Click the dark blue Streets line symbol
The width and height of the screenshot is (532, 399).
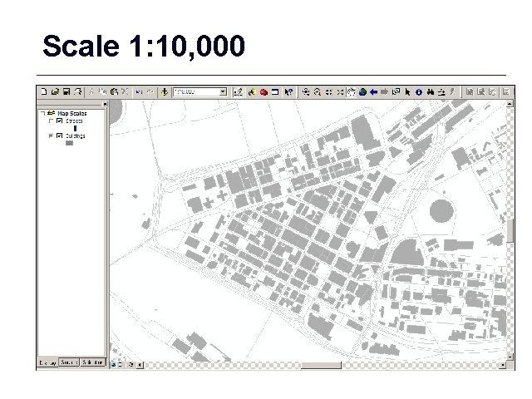[75, 128]
